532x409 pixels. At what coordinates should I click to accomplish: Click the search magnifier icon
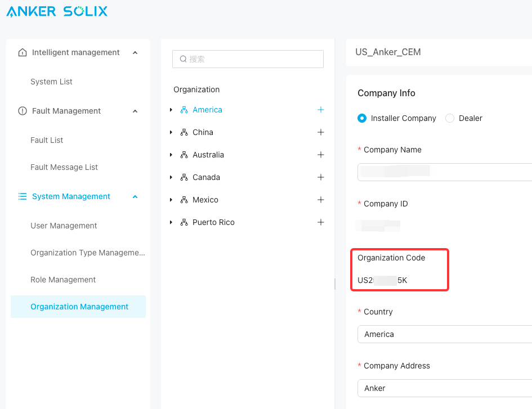[x=183, y=59]
